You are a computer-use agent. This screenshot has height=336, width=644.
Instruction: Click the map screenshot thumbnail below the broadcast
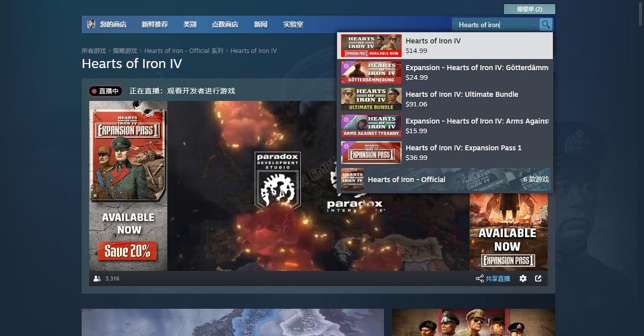click(233, 322)
